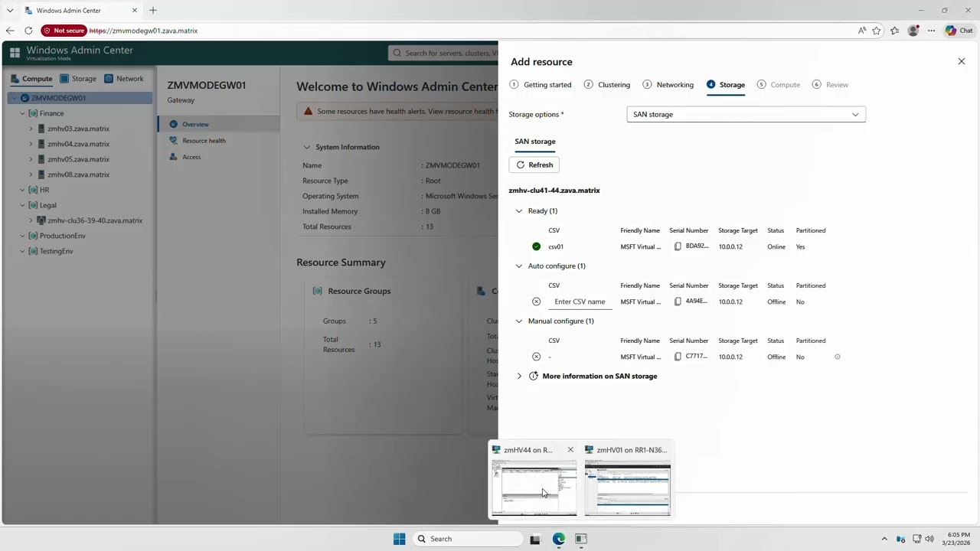This screenshot has width=980, height=551.
Task: Click the Hyper-V VM connection taskbar icon
Action: pyautogui.click(x=581, y=539)
